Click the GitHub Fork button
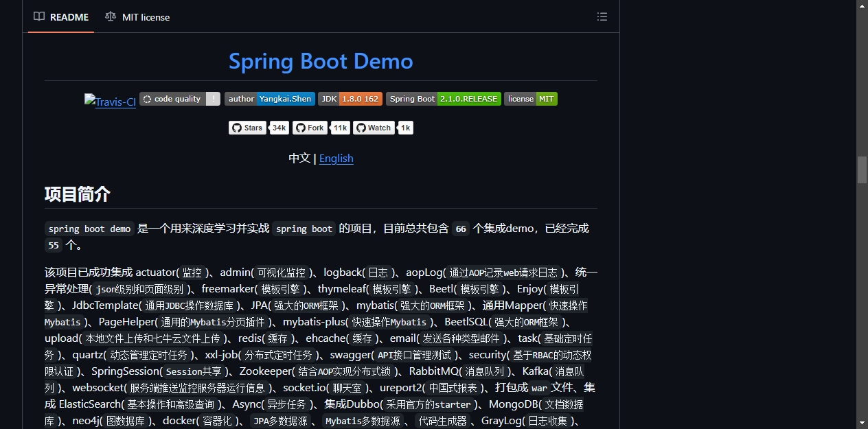The image size is (868, 429). (310, 128)
